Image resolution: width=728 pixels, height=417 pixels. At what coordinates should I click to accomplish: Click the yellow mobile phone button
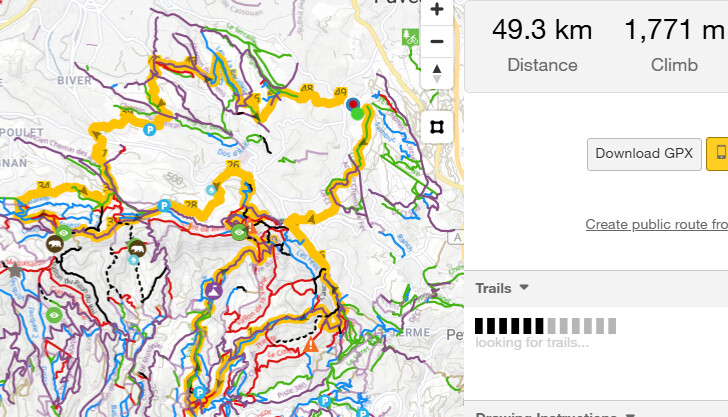(718, 154)
